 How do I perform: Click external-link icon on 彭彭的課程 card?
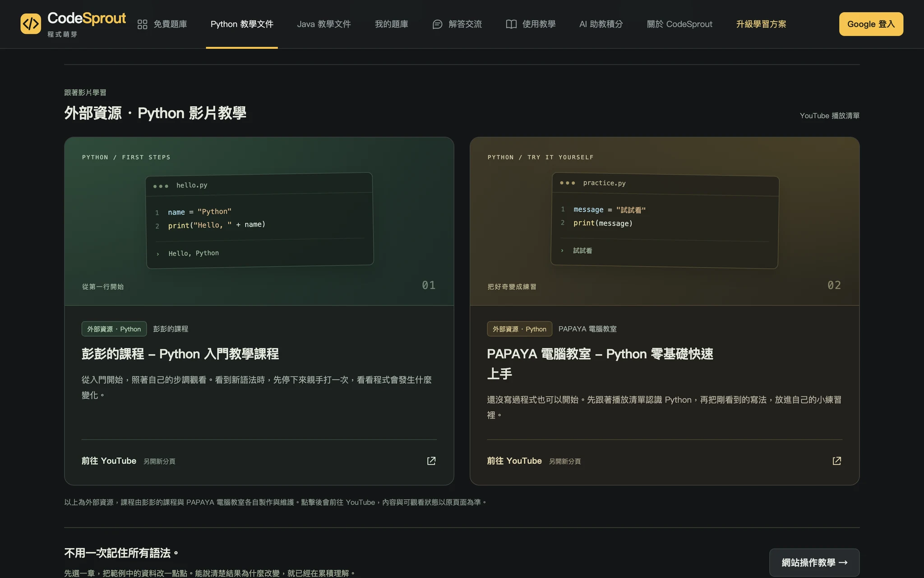click(x=431, y=461)
